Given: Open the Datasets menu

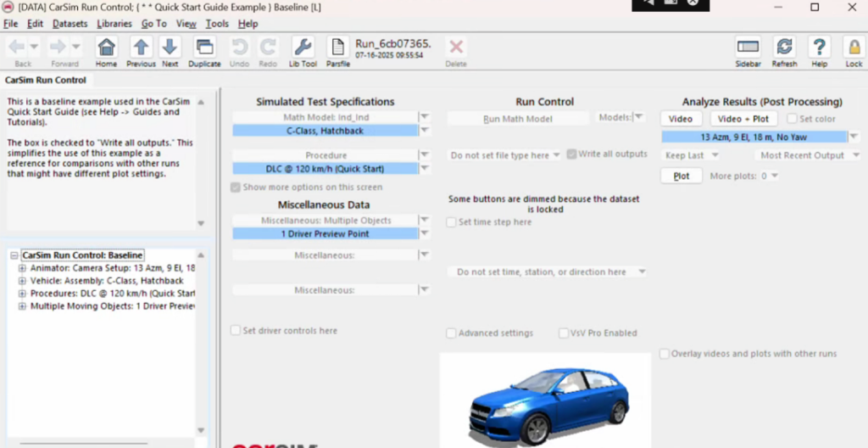Looking at the screenshot, I should pyautogui.click(x=70, y=24).
